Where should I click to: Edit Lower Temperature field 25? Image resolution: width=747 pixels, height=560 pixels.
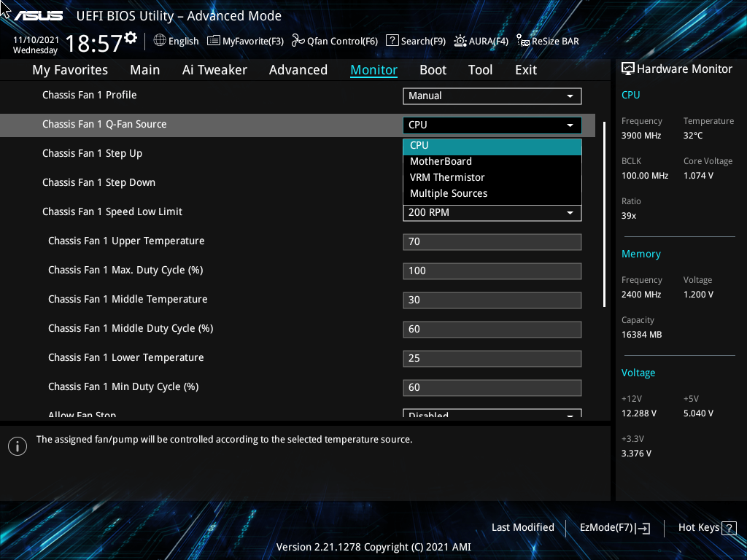492,358
